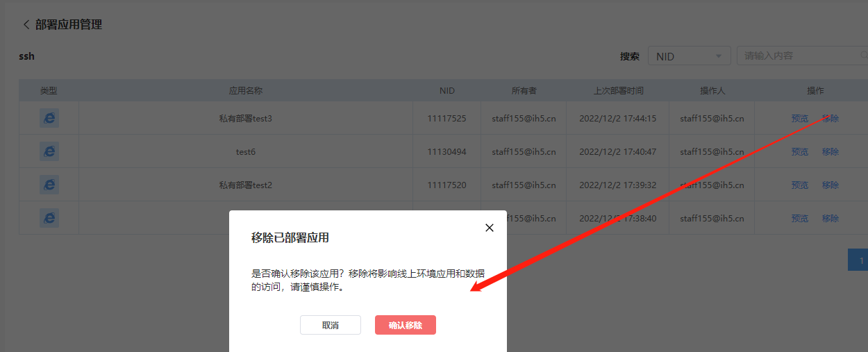Click NID value 11130494
Image resolution: width=868 pixels, height=352 pixels.
pos(447,151)
